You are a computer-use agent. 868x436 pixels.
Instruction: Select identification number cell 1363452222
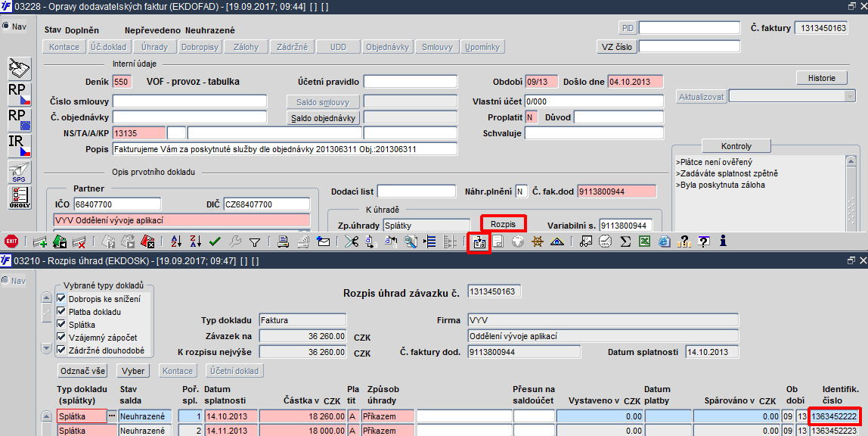pos(834,416)
